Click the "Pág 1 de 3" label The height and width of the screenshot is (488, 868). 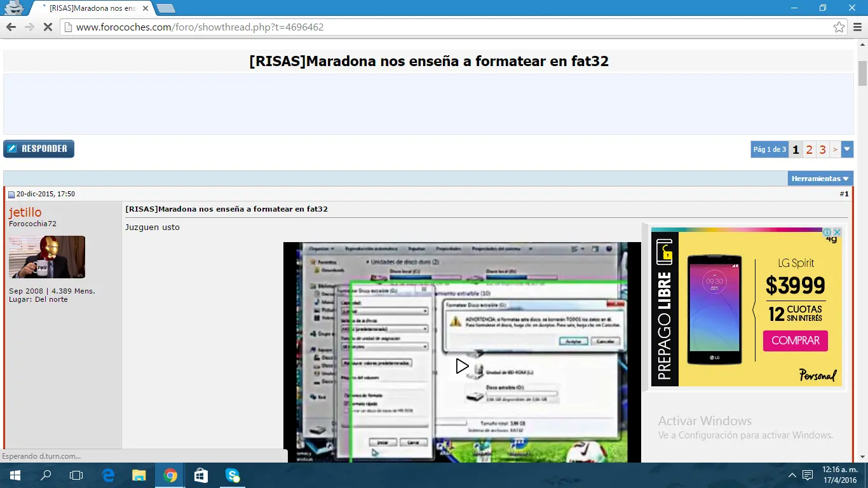(x=770, y=149)
